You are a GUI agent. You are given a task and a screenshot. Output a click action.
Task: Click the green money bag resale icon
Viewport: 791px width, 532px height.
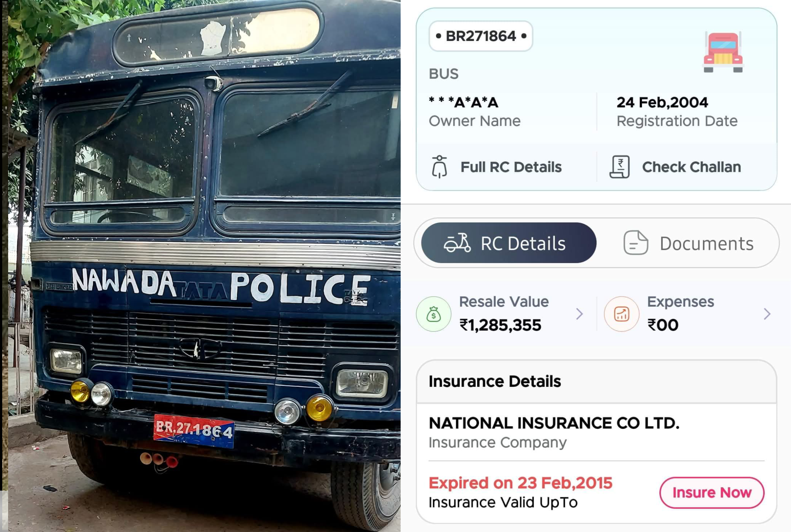point(434,314)
